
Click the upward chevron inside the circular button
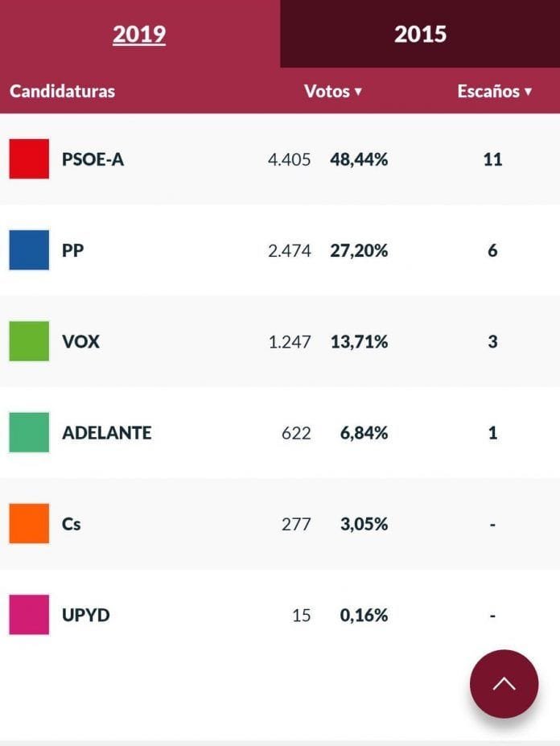coord(504,683)
